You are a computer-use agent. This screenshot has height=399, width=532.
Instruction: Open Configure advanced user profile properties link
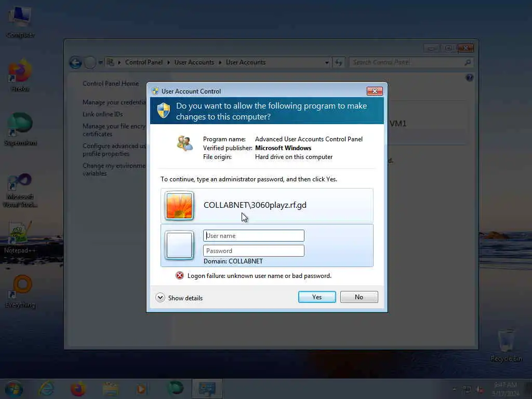(x=114, y=150)
